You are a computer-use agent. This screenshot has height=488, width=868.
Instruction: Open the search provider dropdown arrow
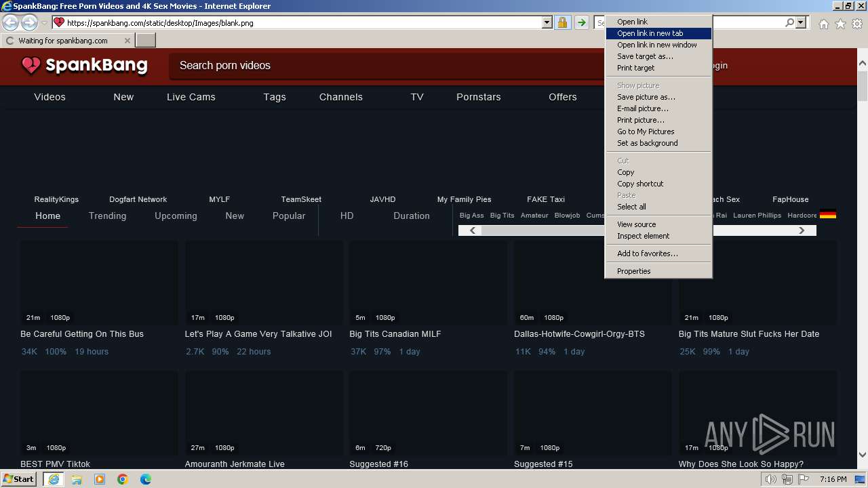pos(801,23)
